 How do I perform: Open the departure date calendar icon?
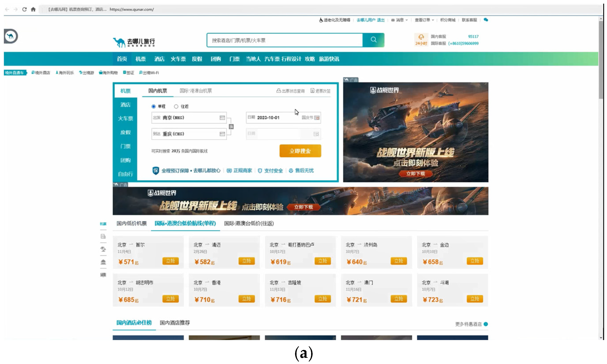pyautogui.click(x=317, y=118)
